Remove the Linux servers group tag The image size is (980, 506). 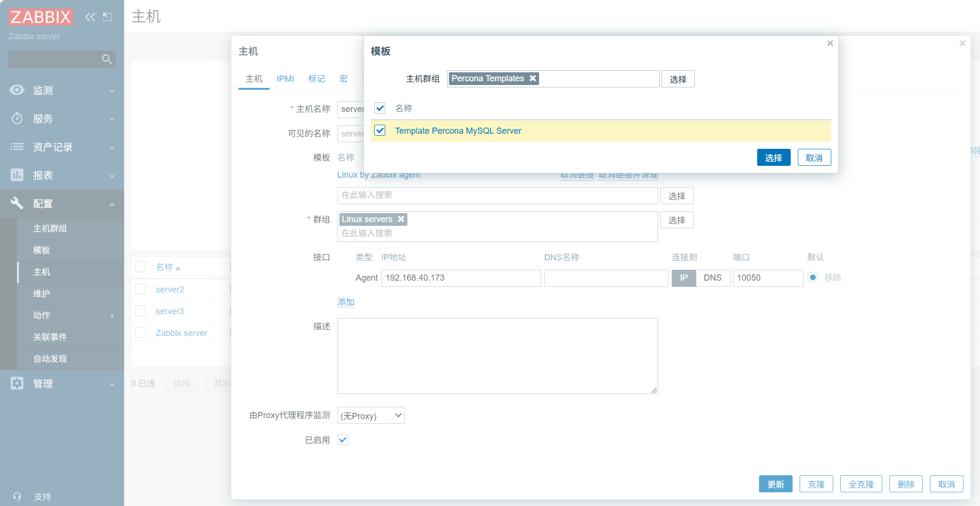point(401,219)
